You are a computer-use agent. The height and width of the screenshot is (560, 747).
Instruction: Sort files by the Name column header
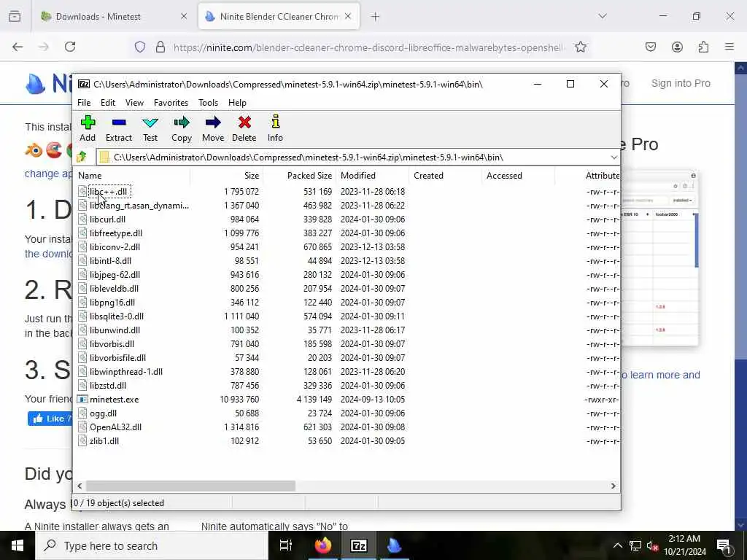click(133, 175)
